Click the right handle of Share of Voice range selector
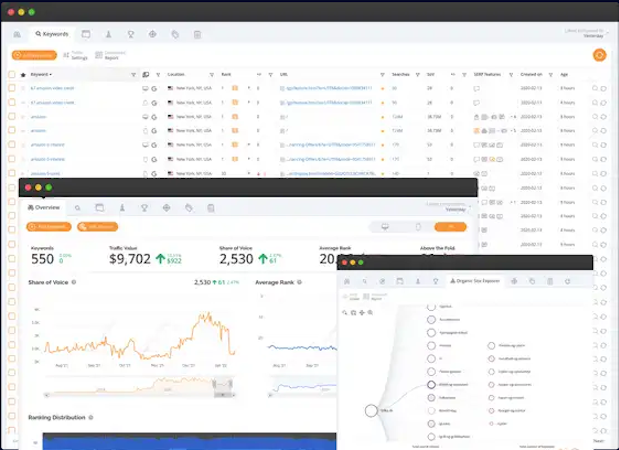 point(231,384)
